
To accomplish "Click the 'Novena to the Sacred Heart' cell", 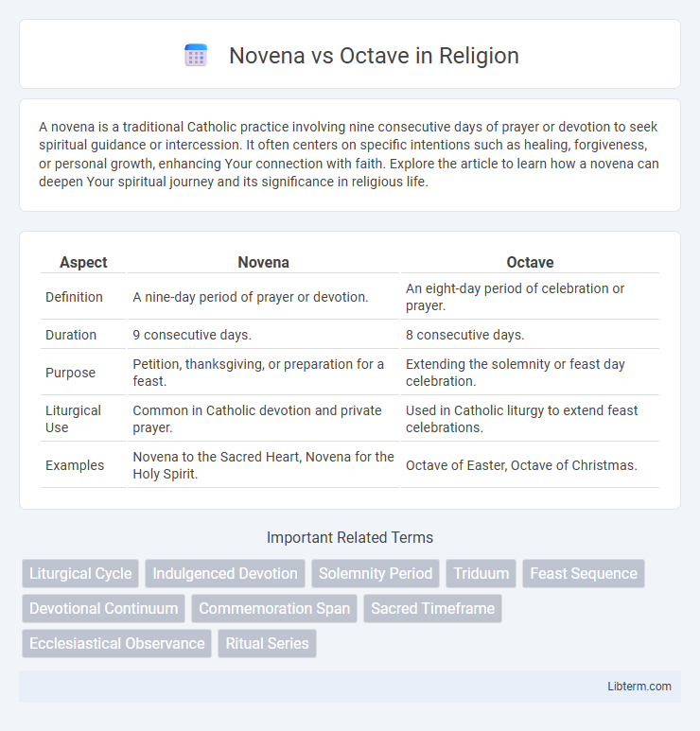I will 264,465.
